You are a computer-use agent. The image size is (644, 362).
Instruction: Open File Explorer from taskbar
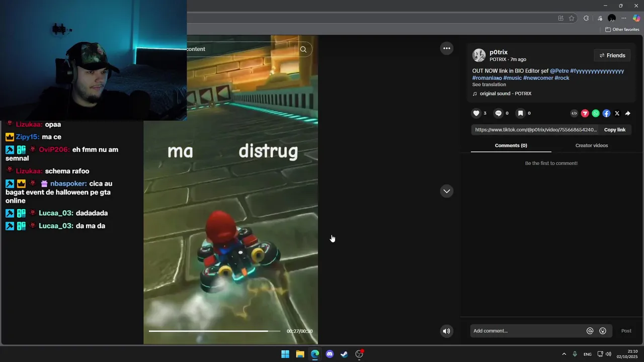300,354
